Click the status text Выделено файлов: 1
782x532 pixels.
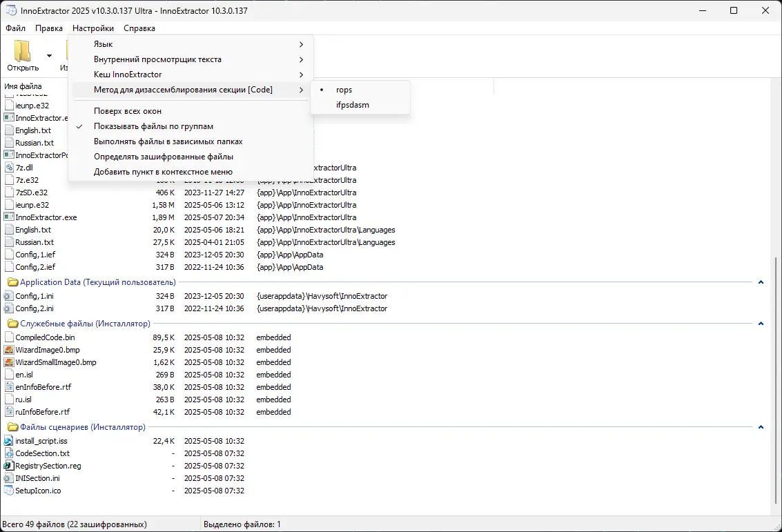point(242,524)
